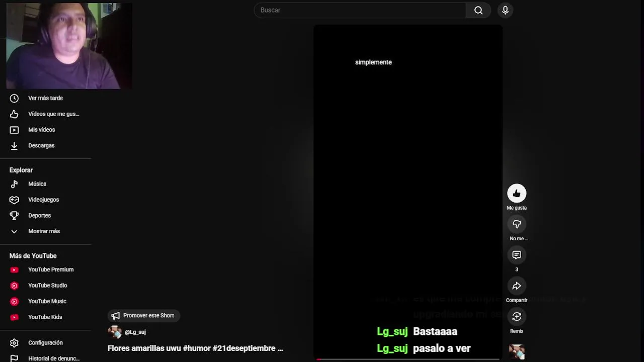Dislike the Short with thumbs down
The height and width of the screenshot is (362, 644).
point(517,224)
